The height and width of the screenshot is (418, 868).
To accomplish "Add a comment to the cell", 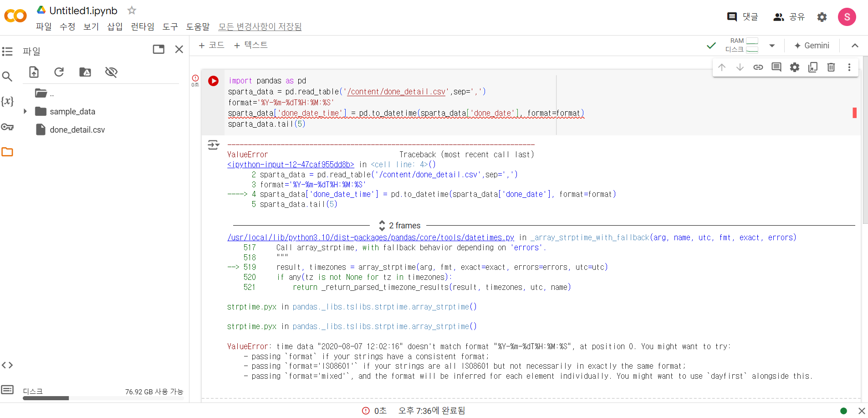I will point(776,67).
